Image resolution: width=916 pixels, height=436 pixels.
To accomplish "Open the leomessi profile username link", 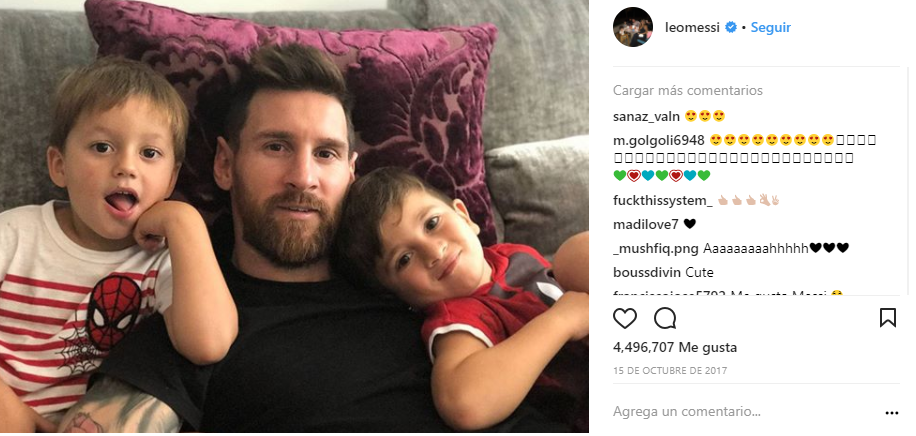I will click(693, 28).
